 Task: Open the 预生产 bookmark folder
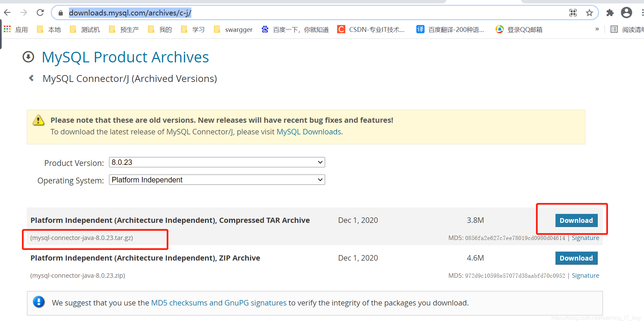124,29
